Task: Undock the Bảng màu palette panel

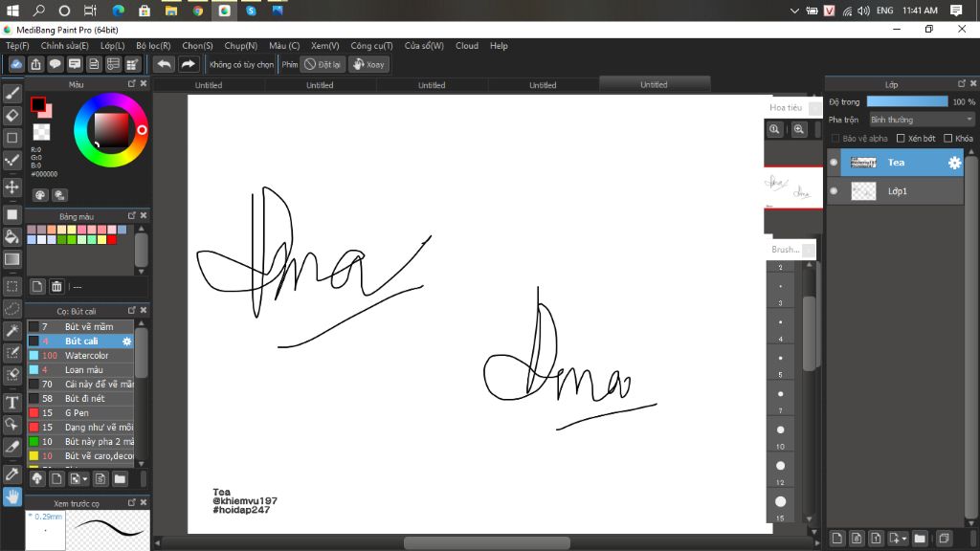Action: pos(132,215)
